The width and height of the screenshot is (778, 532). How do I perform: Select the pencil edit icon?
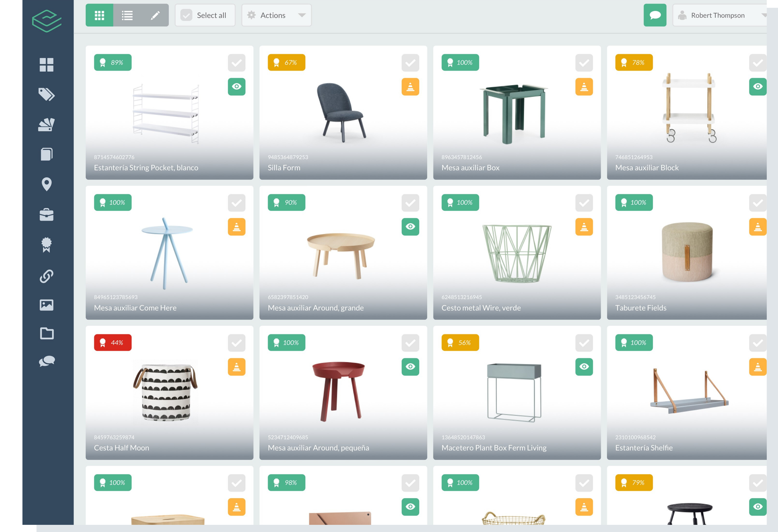click(x=155, y=15)
